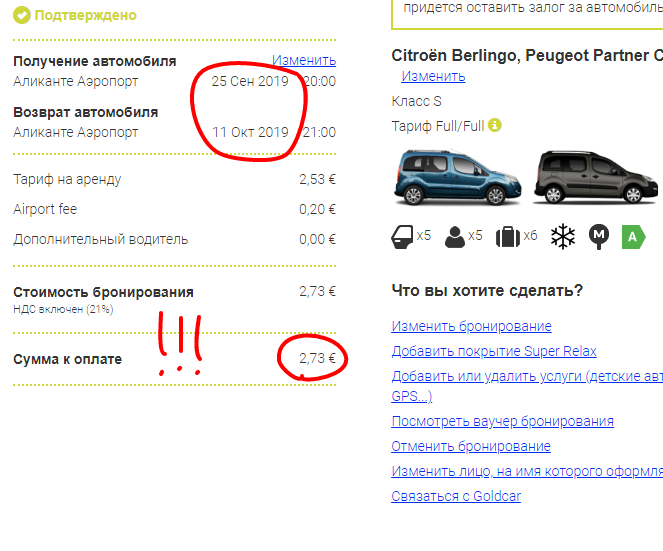Click the manual transmission M icon
The height and width of the screenshot is (551, 663).
pos(599,236)
